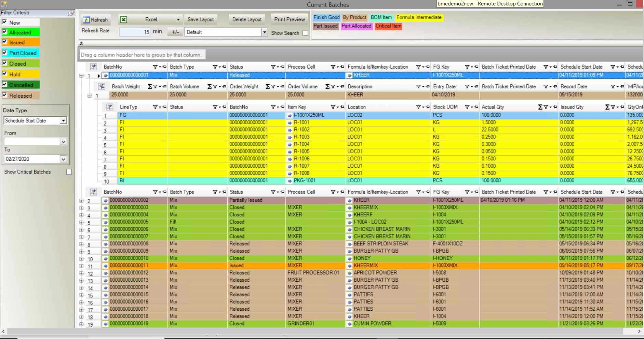Click the filter funnel icon on Status column
The width and height of the screenshot is (644, 339).
(x=272, y=67)
